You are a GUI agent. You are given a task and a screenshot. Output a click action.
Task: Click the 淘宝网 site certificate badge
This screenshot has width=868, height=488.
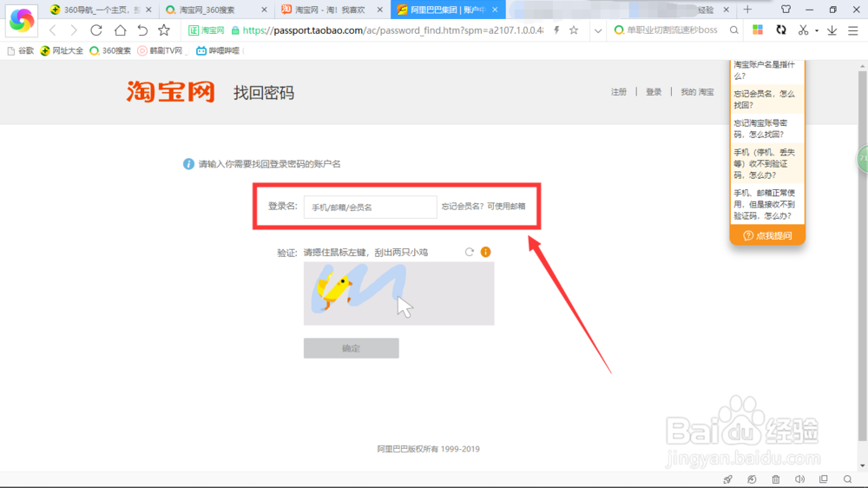[x=207, y=30]
